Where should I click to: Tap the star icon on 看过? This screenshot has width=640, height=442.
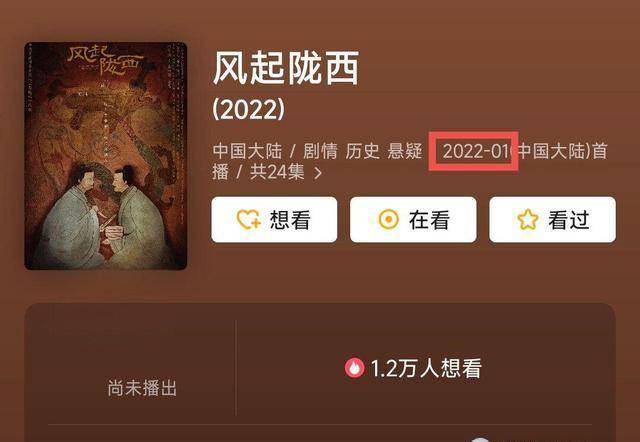point(527,220)
